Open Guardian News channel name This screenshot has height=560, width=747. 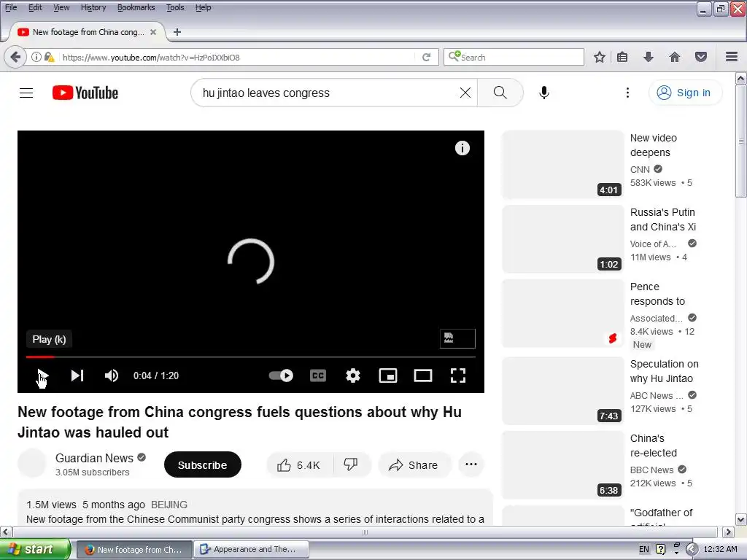coord(94,458)
